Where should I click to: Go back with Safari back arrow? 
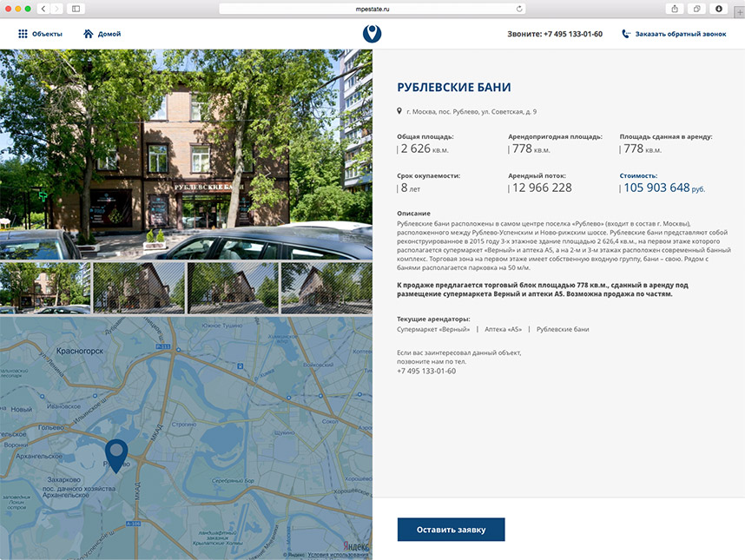tap(43, 9)
